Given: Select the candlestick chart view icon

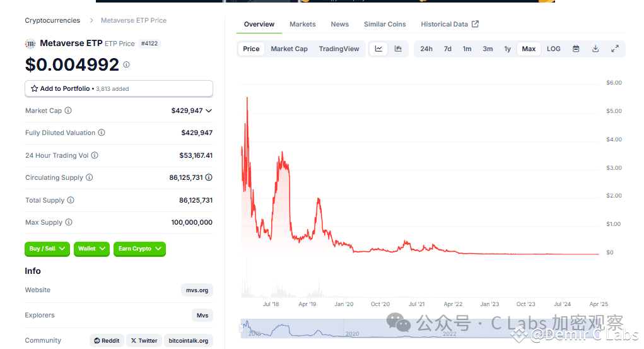Looking at the screenshot, I should pos(398,49).
